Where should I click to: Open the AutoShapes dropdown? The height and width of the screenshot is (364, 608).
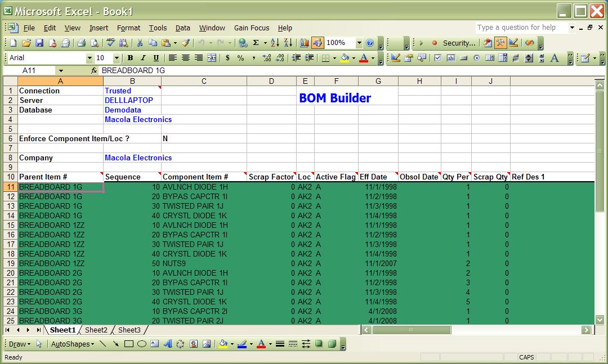point(73,344)
